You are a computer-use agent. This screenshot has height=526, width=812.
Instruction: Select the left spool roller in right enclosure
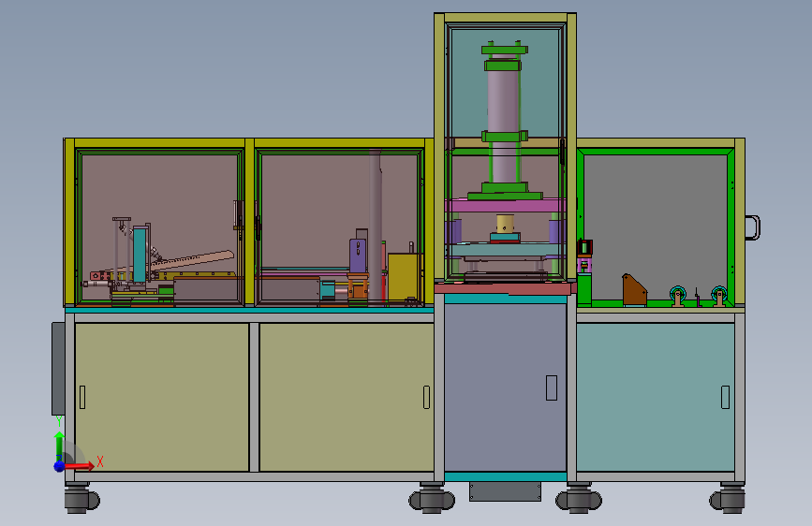point(678,296)
